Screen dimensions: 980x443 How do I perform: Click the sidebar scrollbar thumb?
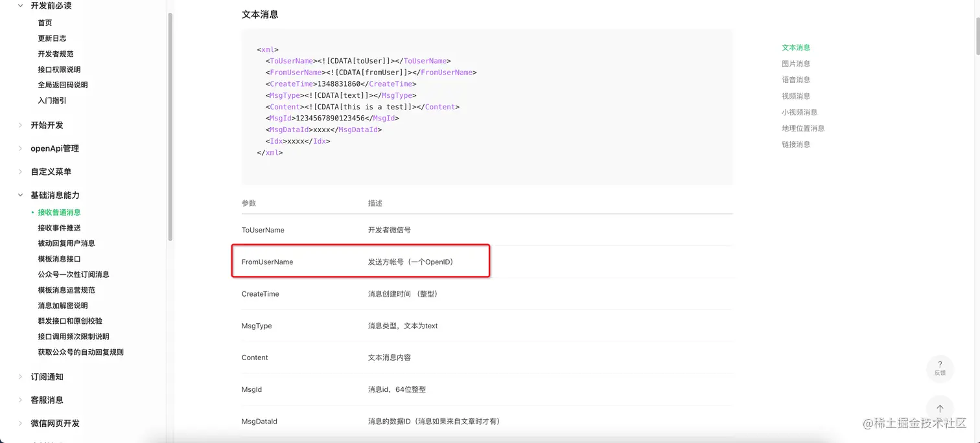[x=170, y=126]
